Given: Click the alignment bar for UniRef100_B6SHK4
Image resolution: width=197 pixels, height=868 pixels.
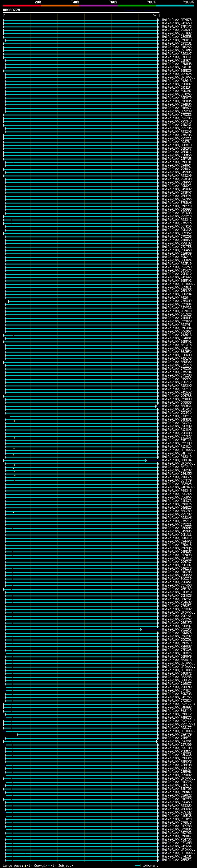Looking at the screenshot, I should [x=81, y=406].
